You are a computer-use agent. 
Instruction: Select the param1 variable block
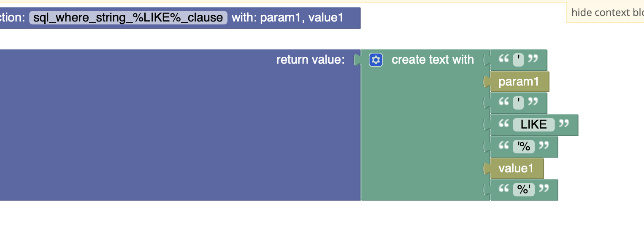[x=519, y=81]
